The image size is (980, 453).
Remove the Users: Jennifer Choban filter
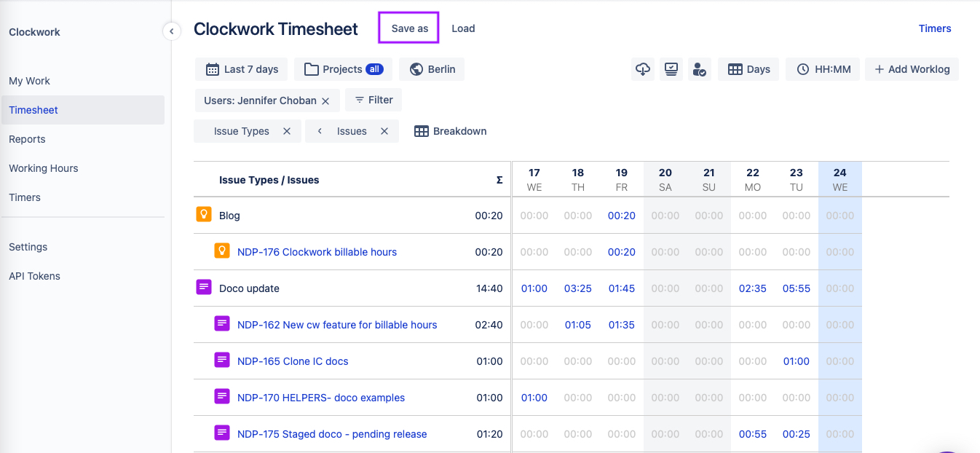tap(325, 101)
